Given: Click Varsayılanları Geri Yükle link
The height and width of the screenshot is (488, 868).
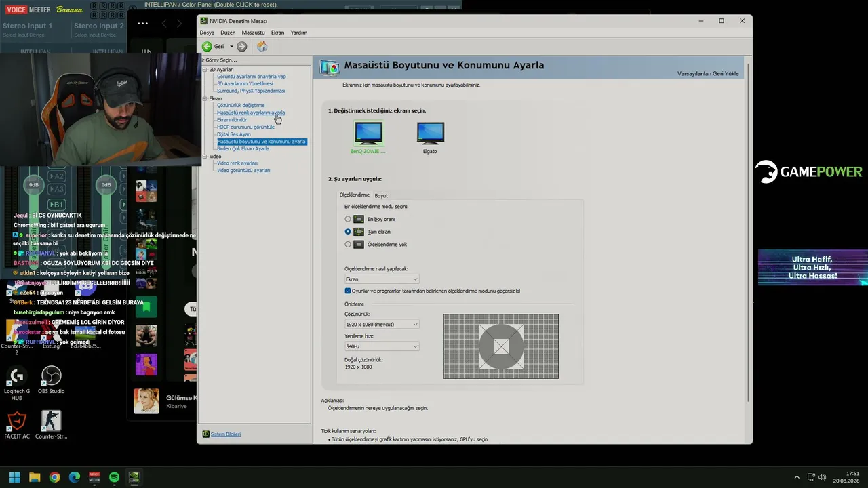Looking at the screenshot, I should (708, 73).
